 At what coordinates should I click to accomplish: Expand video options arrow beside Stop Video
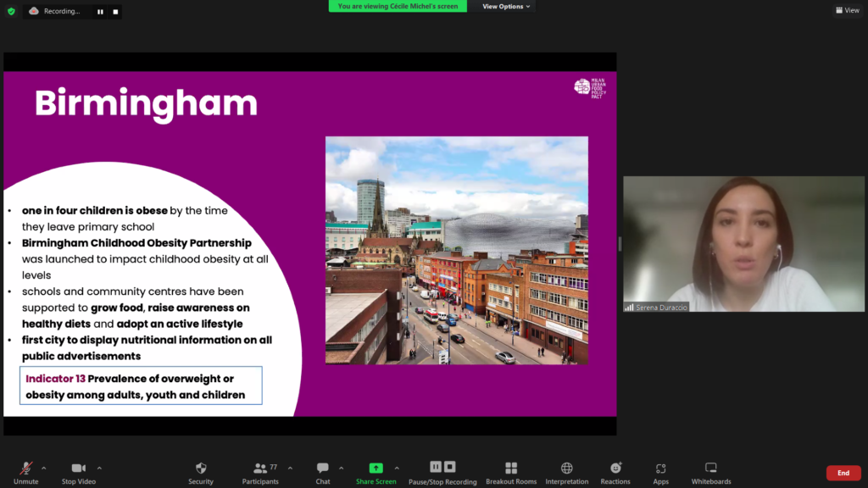pyautogui.click(x=99, y=468)
